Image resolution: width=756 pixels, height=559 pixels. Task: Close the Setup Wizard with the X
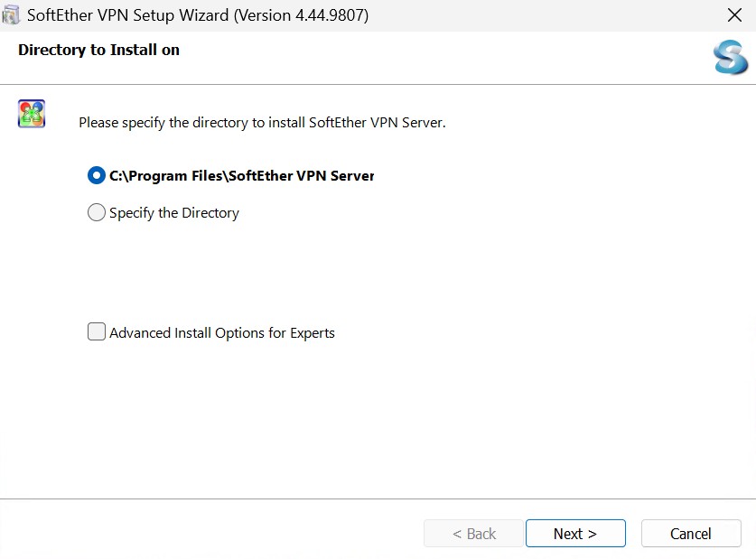pos(734,15)
